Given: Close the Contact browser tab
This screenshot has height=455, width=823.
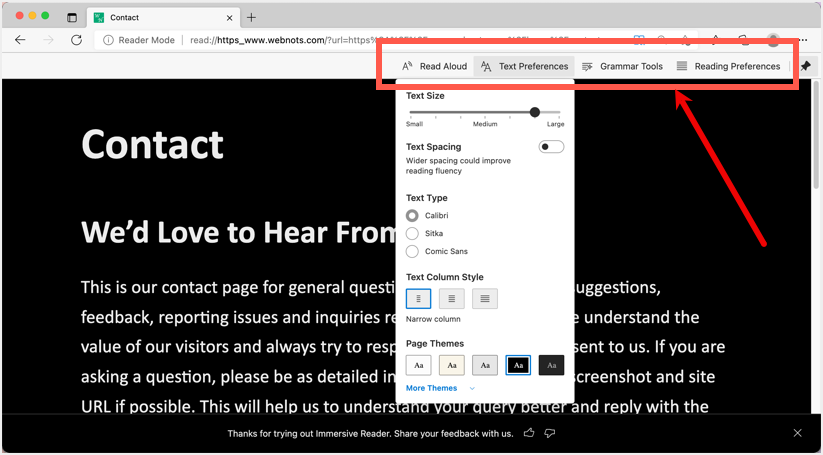Looking at the screenshot, I should click(229, 18).
